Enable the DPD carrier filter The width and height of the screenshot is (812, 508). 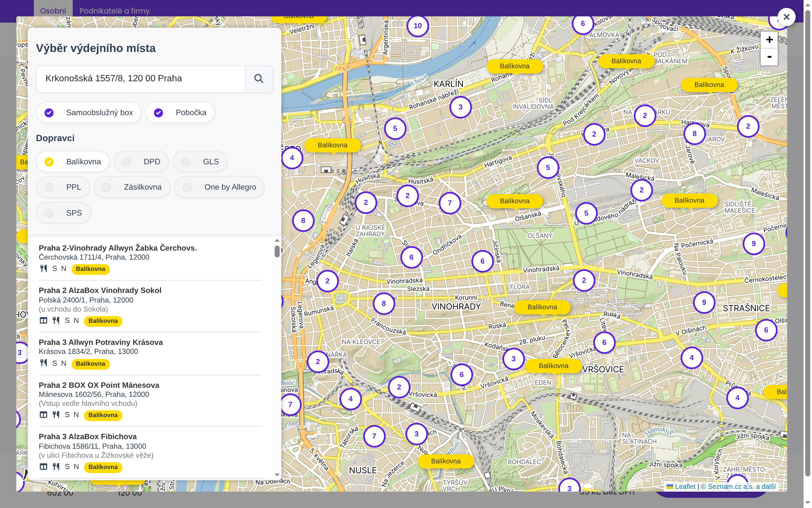tap(141, 162)
